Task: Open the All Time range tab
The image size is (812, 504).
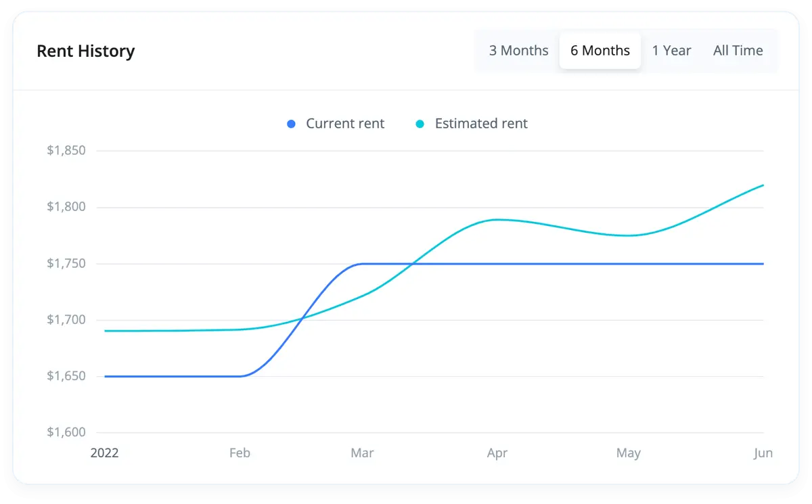Action: [x=738, y=51]
